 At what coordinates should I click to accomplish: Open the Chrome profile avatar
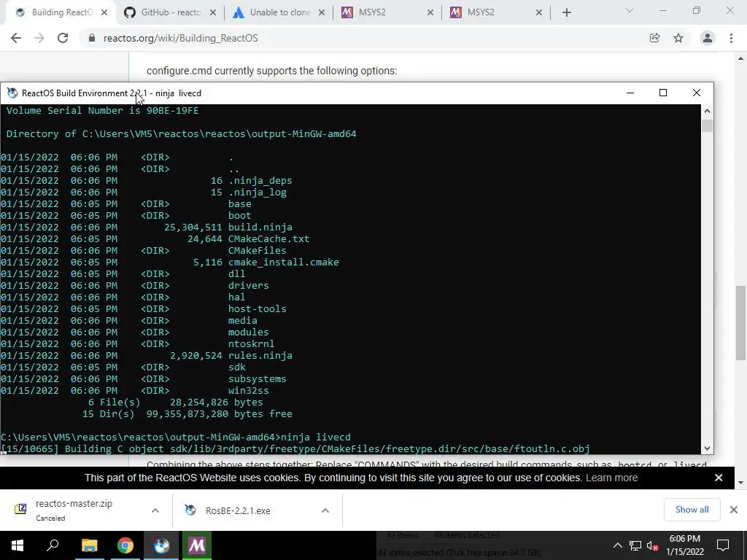pyautogui.click(x=708, y=38)
